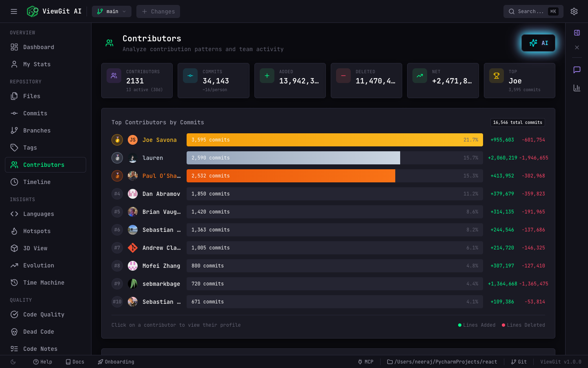Open the statistics panel on the right edge

(x=577, y=88)
